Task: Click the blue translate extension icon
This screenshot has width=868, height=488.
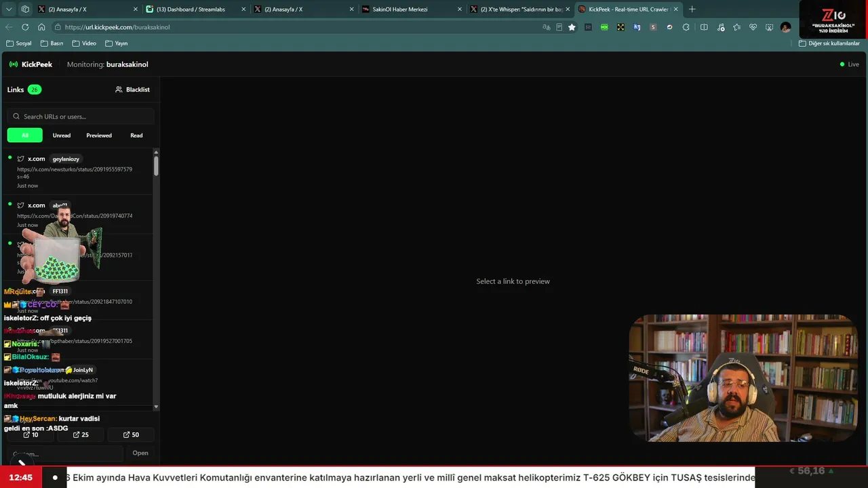Action: [x=637, y=27]
